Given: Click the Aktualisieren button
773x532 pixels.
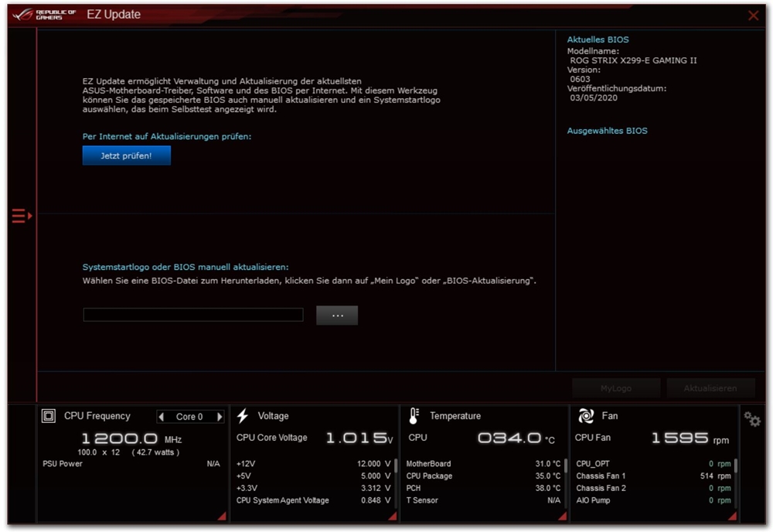Looking at the screenshot, I should [710, 388].
